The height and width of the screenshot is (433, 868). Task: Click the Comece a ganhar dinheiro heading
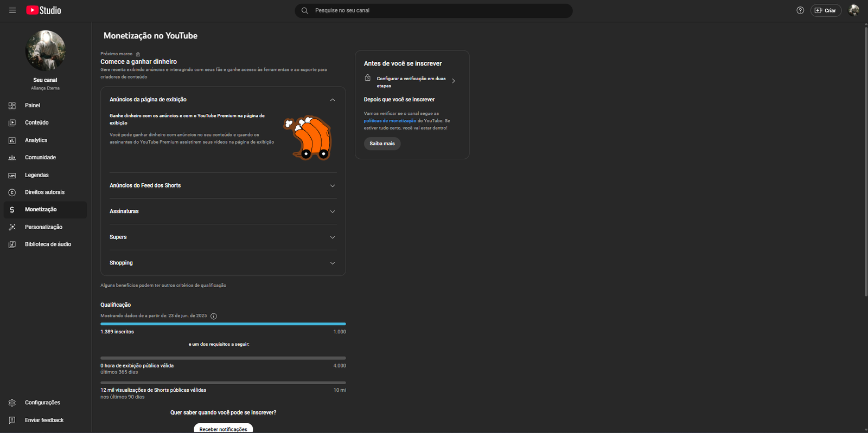138,62
